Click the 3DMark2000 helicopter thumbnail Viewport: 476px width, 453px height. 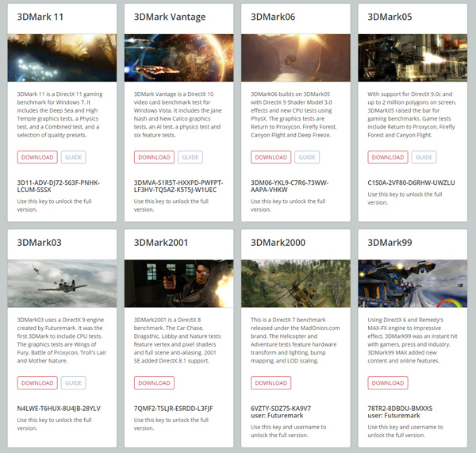[296, 283]
